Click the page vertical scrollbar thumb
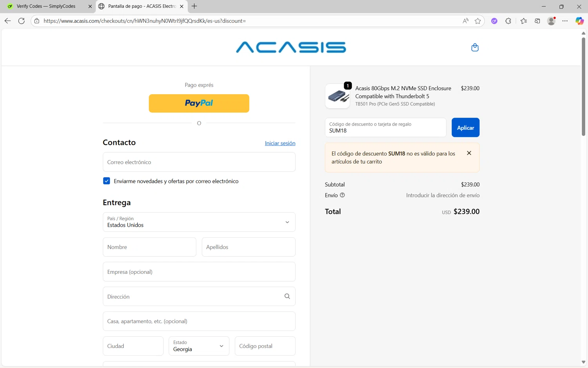This screenshot has height=368, width=588. (583, 87)
